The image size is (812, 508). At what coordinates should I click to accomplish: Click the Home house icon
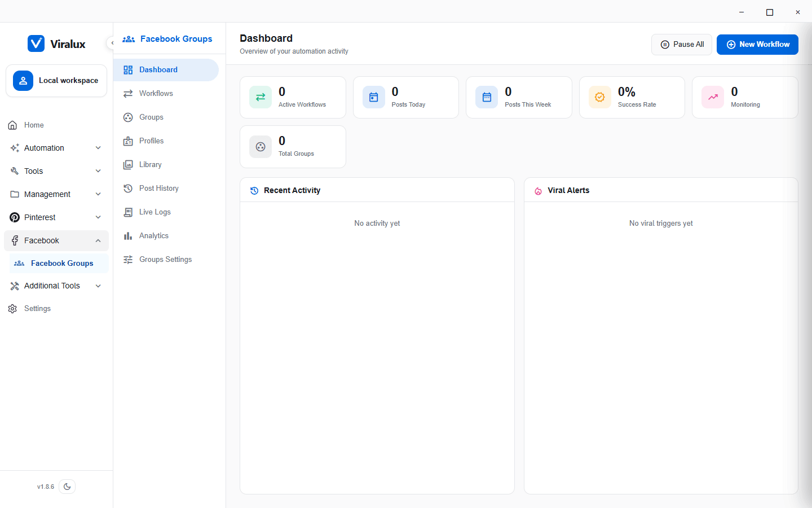pos(12,125)
